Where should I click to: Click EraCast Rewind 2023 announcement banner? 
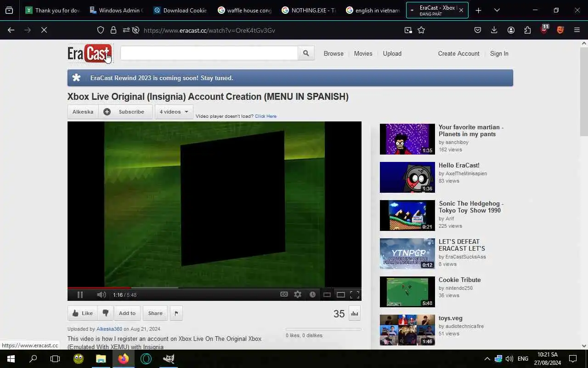click(290, 78)
